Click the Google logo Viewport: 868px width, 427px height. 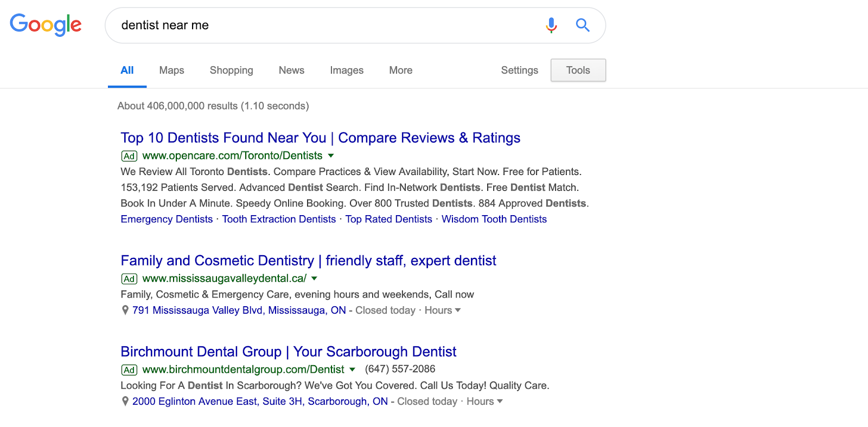(x=46, y=25)
